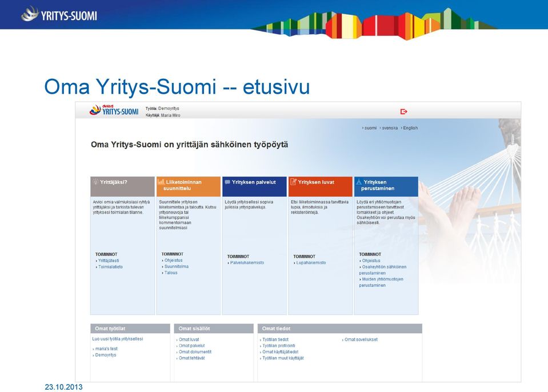Viewport: 548px width, 392px height.
Task: Open the Talous link
Action: click(x=170, y=273)
